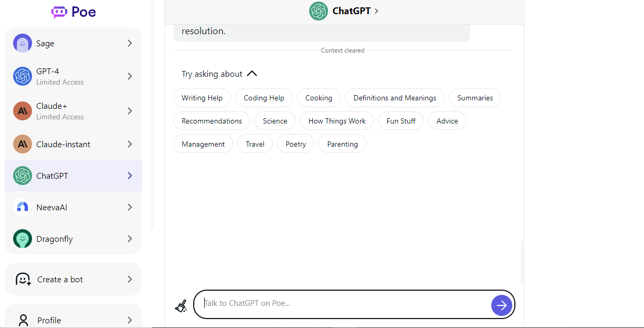The image size is (644, 328).
Task: Choose the Recommendations suggestion
Action: point(212,121)
